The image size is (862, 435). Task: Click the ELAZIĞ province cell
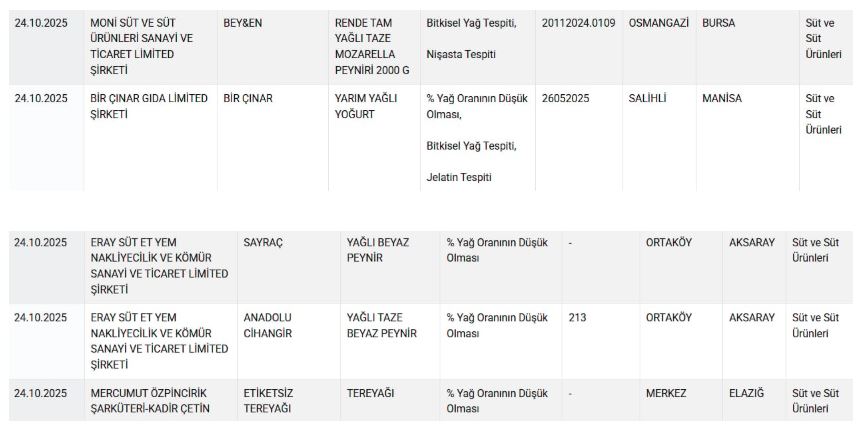point(746,393)
